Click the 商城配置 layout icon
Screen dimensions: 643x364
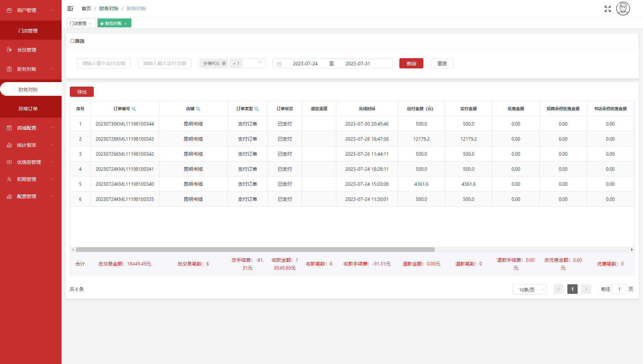(9, 128)
